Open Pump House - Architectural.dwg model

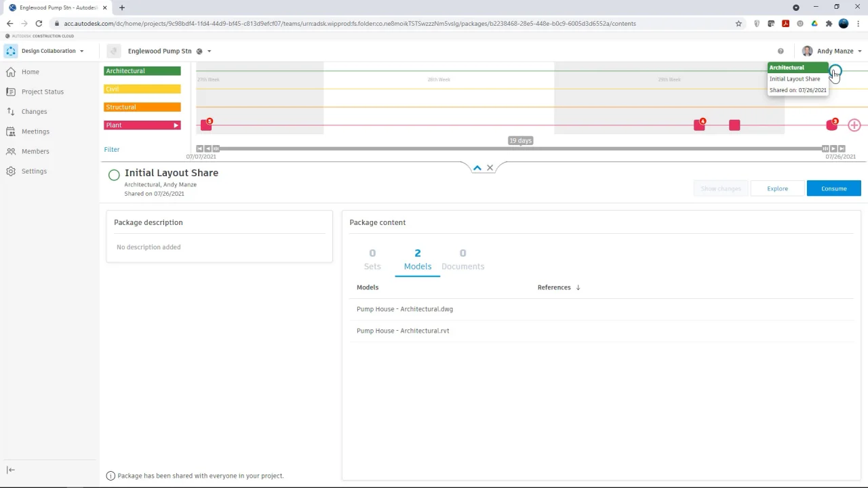coord(405,309)
